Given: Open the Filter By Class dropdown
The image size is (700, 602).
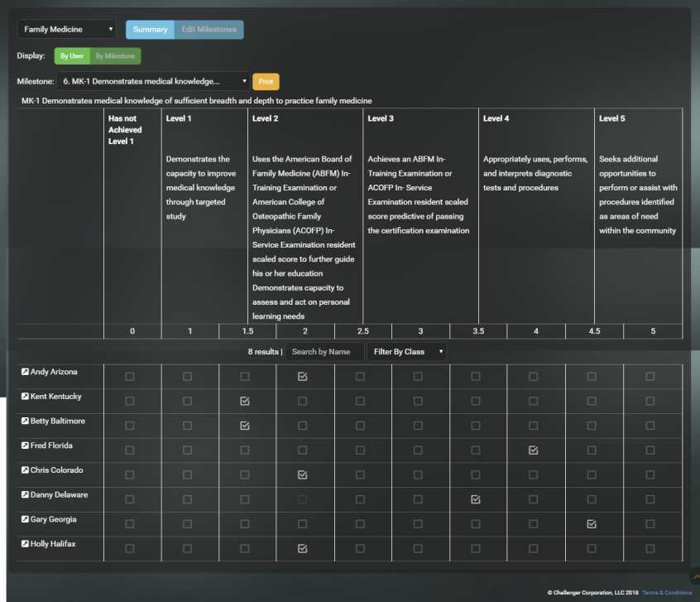Looking at the screenshot, I should click(x=407, y=352).
